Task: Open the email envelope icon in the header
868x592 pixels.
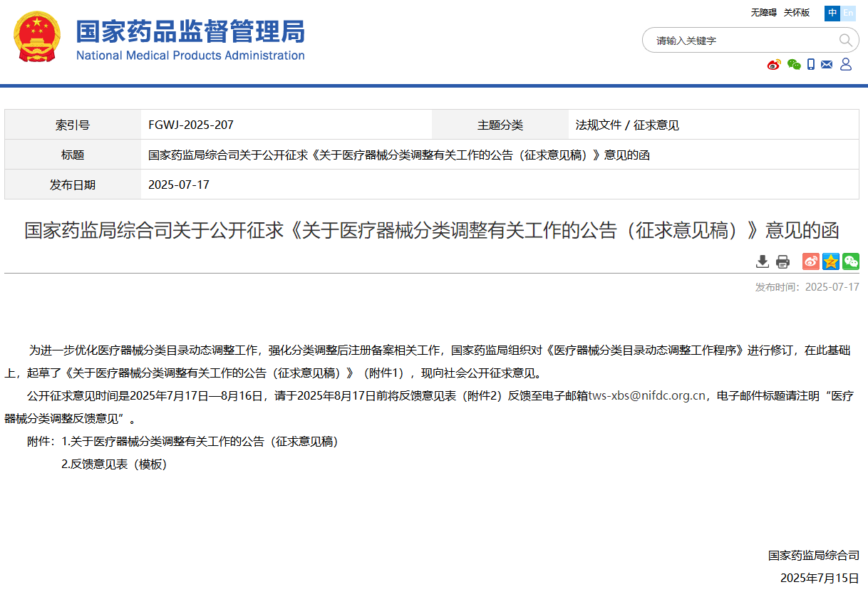Action: pos(827,64)
